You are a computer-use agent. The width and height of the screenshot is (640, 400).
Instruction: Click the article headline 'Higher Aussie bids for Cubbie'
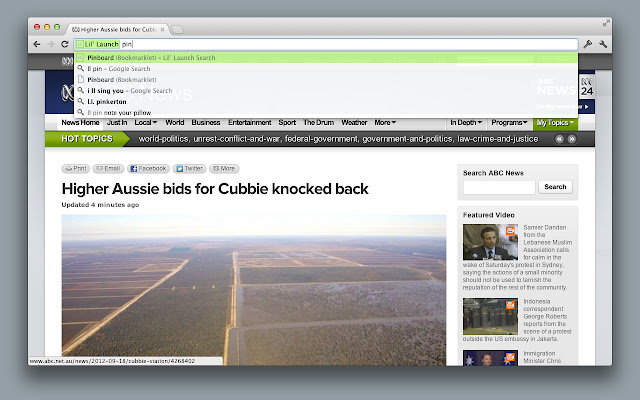pyautogui.click(x=215, y=189)
